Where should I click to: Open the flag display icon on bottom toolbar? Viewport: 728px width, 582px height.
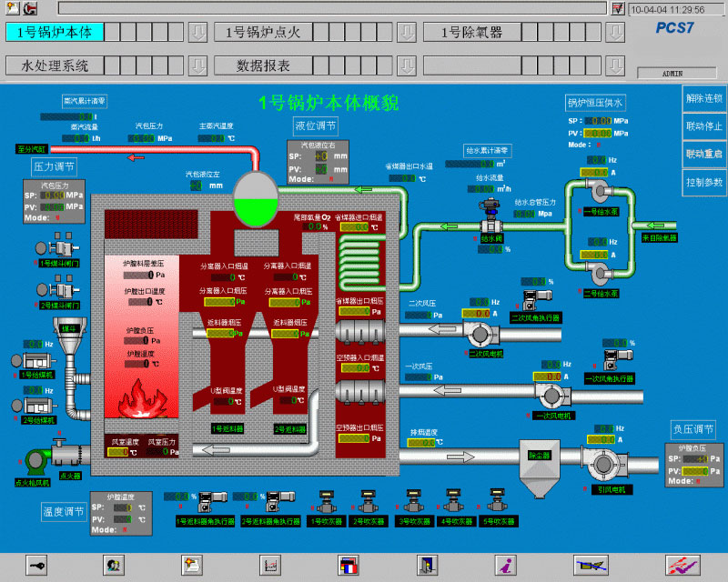pos(350,564)
